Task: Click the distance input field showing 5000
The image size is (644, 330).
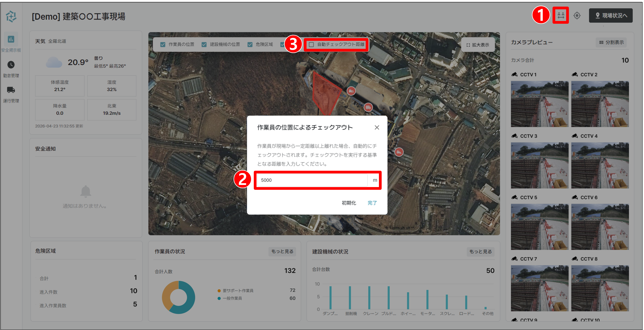Action: pos(312,180)
